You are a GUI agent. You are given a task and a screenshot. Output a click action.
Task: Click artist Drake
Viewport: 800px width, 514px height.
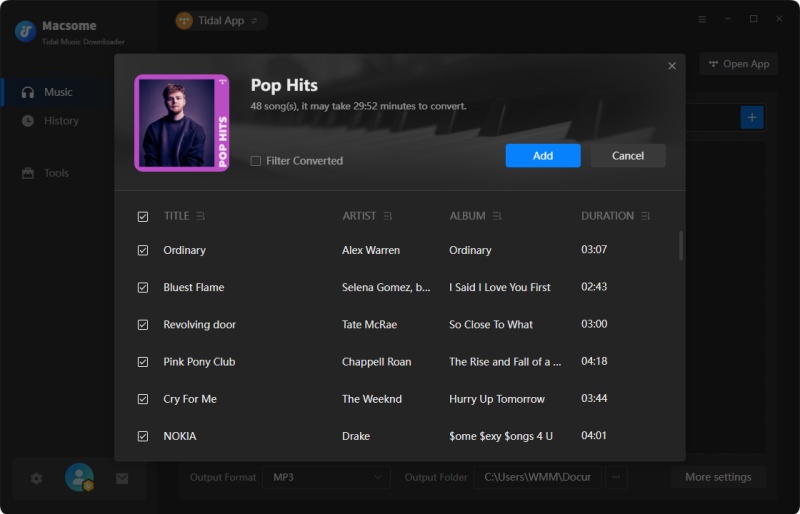tap(356, 436)
